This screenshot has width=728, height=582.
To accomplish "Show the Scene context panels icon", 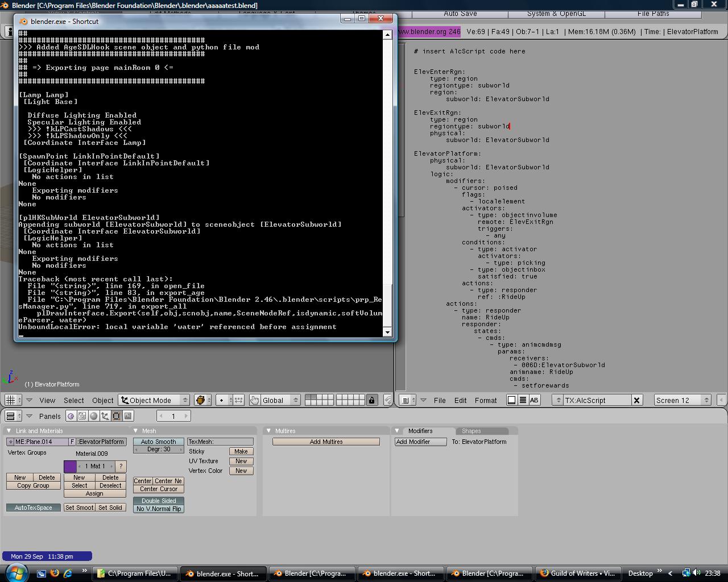I will coord(128,416).
